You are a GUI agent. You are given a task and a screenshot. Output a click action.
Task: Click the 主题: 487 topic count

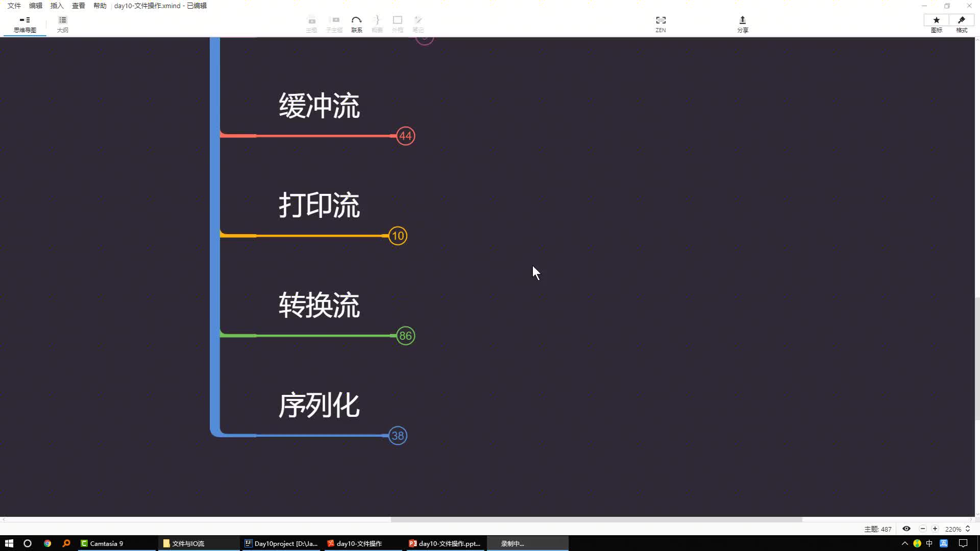click(x=877, y=529)
